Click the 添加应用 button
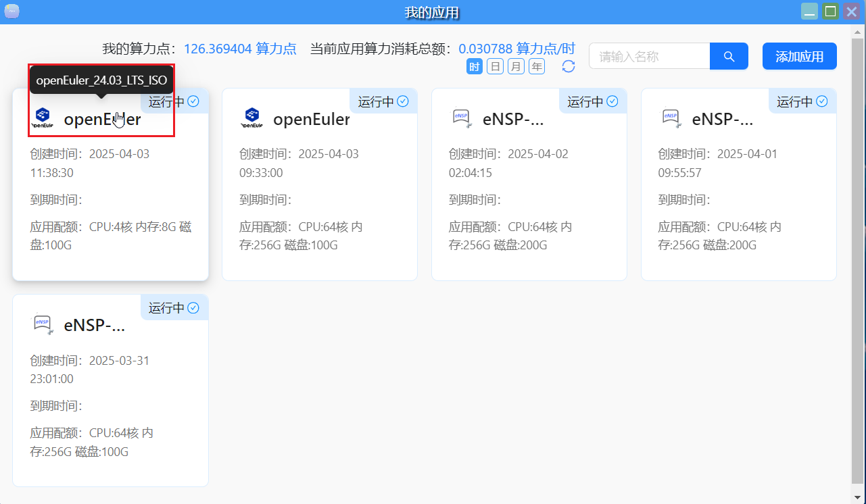Screen dimensions: 866x504 [800, 56]
